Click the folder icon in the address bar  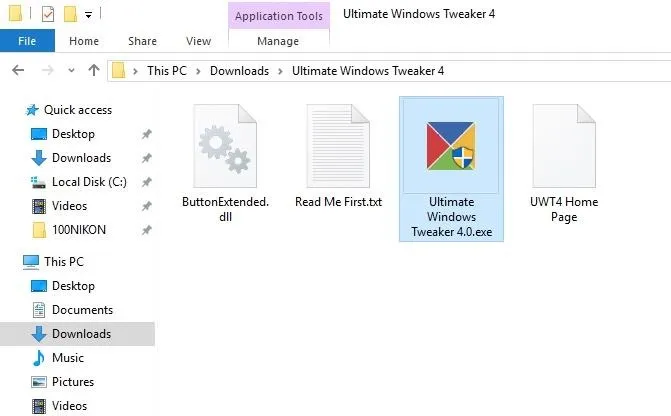119,70
